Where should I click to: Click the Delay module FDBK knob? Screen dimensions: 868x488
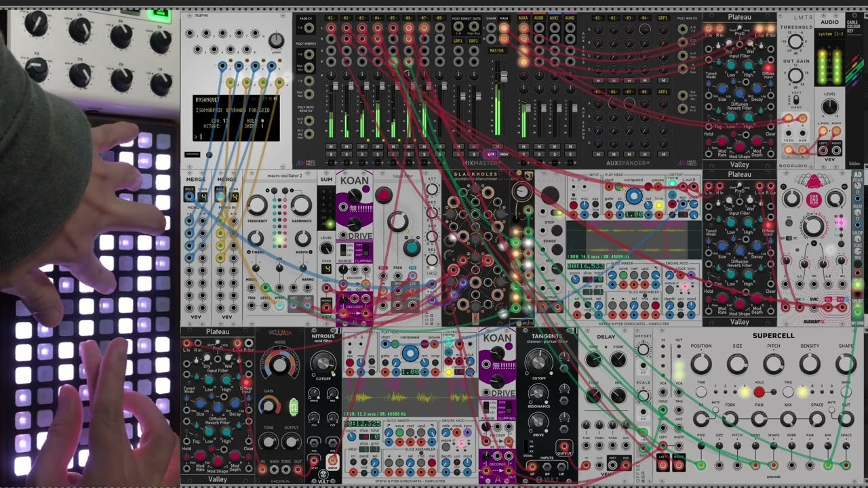618,359
